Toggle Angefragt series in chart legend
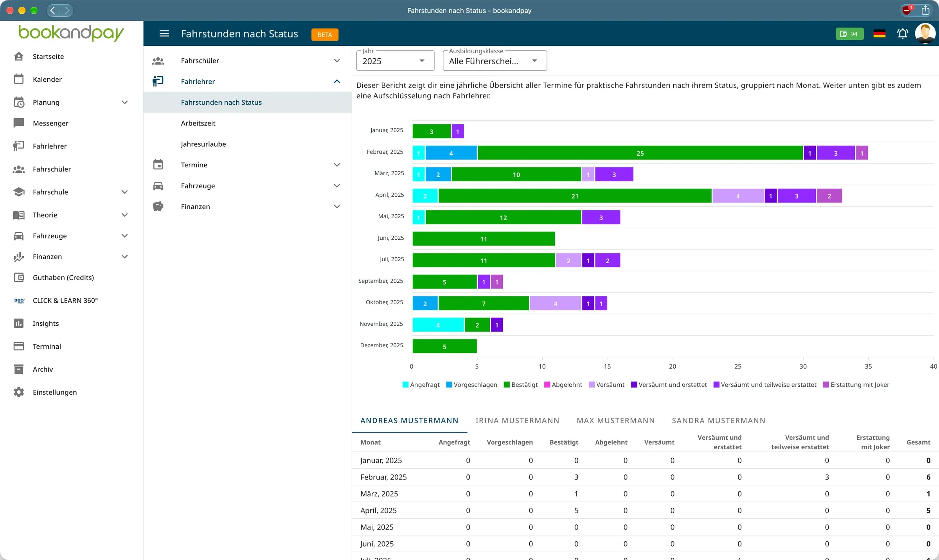Screen dimensions: 939x560 421,384
